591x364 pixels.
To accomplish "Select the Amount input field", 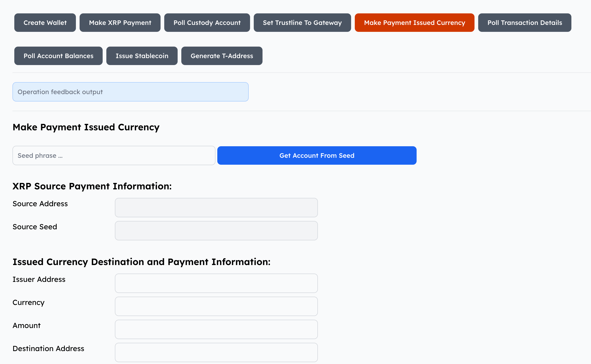I will point(216,329).
